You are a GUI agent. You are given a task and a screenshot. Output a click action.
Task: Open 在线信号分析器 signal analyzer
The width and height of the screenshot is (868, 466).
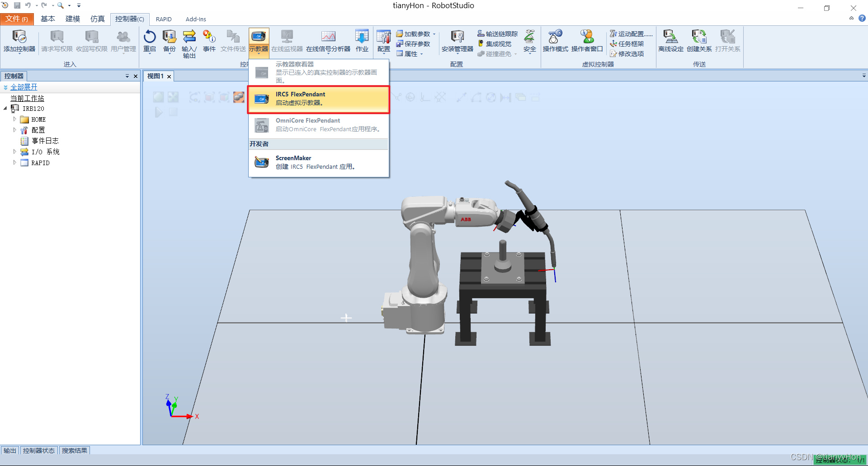click(328, 42)
